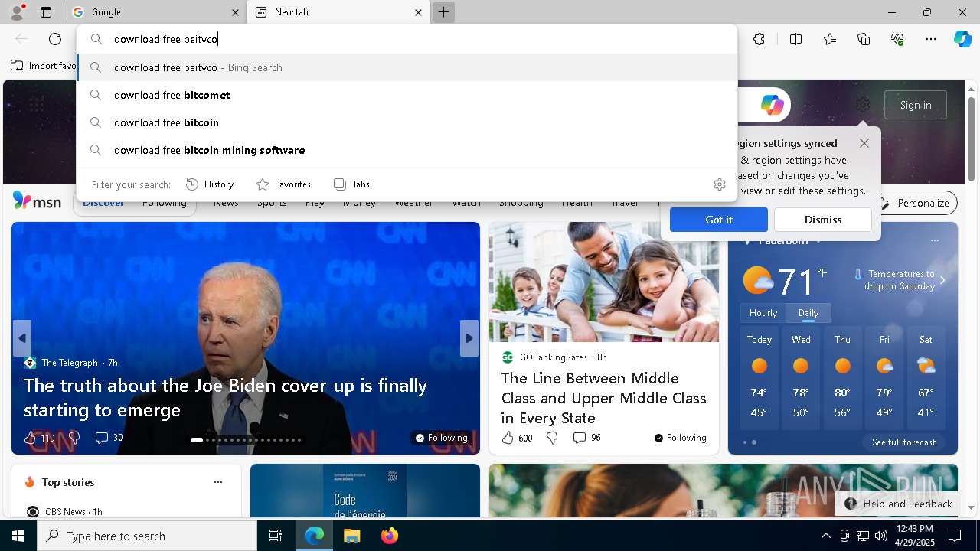The width and height of the screenshot is (980, 551).
Task: Filter search by Tabs
Action: click(351, 184)
